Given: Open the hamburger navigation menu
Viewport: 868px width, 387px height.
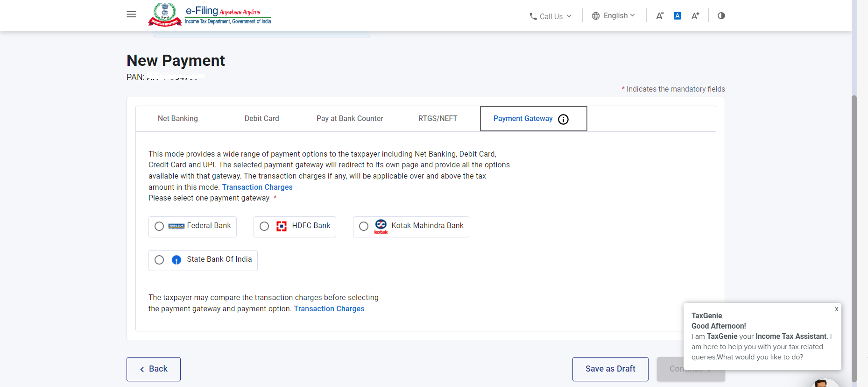Looking at the screenshot, I should pos(131,14).
